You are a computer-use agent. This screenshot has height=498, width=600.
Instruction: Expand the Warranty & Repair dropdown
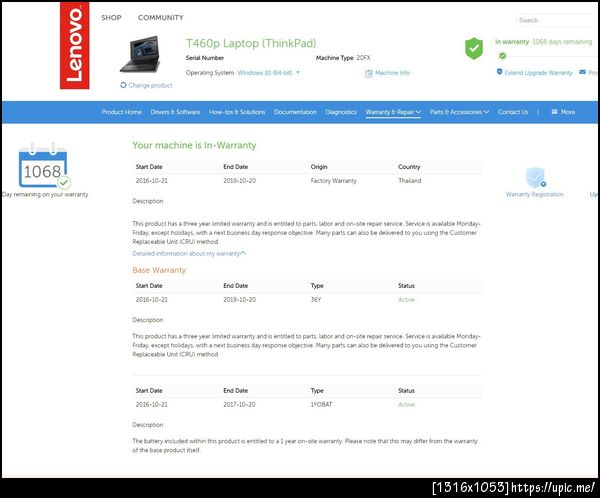click(393, 112)
